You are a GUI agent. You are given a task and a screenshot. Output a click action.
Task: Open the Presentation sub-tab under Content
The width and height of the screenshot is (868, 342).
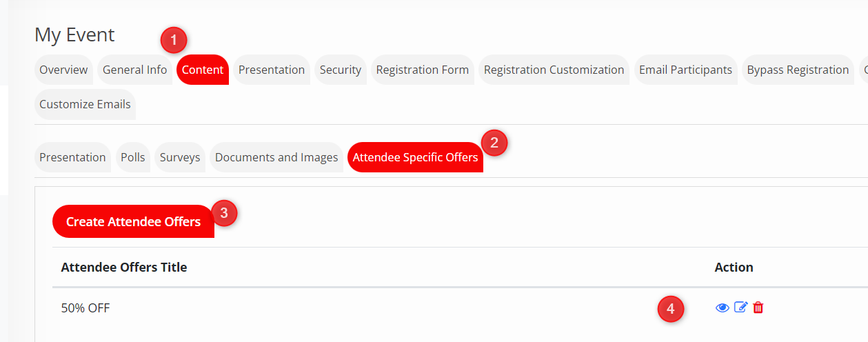pos(72,157)
